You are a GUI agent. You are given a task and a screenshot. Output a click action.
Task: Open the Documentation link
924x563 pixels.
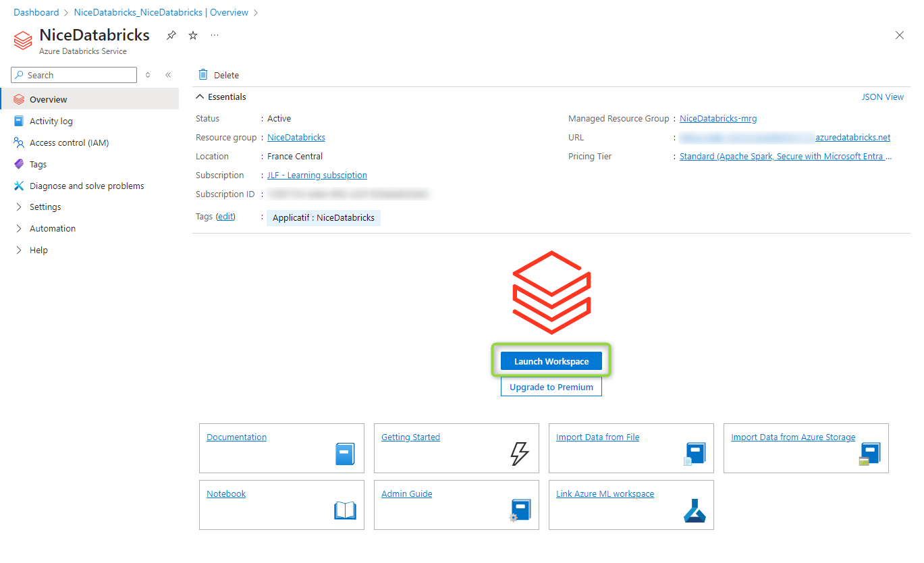(x=236, y=437)
